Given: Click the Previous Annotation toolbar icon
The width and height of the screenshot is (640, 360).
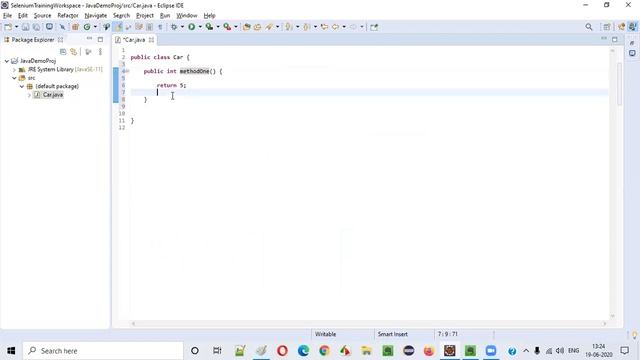Looking at the screenshot, I should [x=307, y=27].
